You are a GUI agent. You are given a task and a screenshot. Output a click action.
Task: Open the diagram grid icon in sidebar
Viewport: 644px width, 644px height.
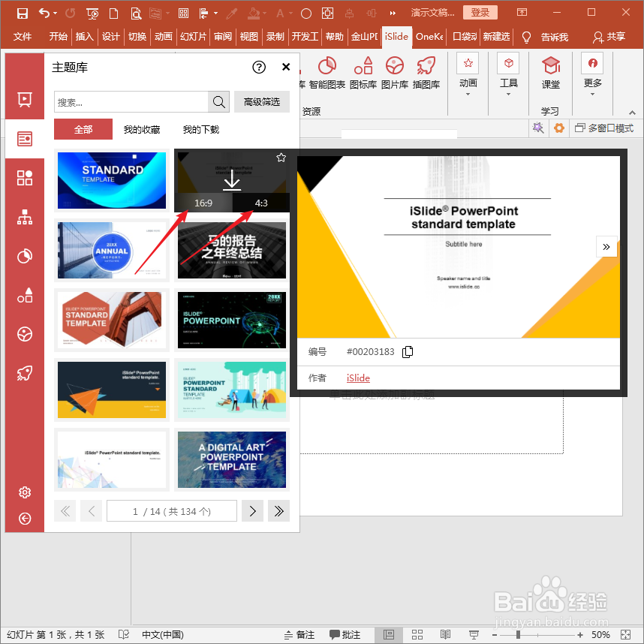(25, 178)
